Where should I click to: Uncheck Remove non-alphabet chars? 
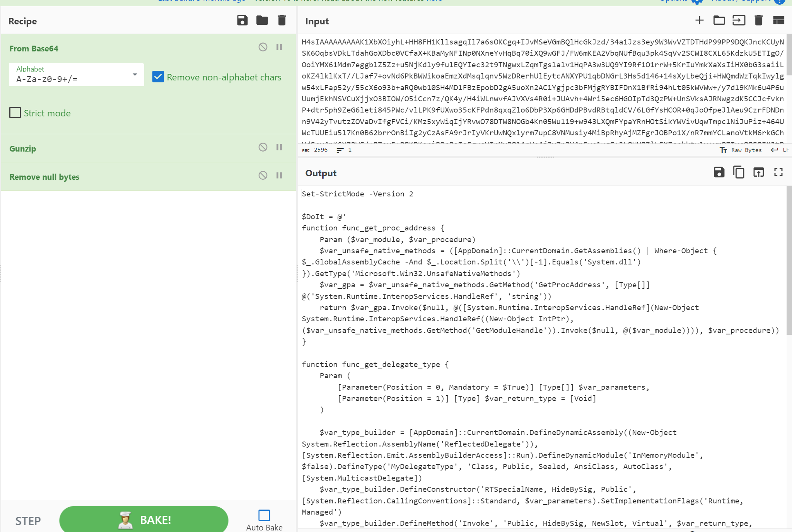(x=158, y=77)
